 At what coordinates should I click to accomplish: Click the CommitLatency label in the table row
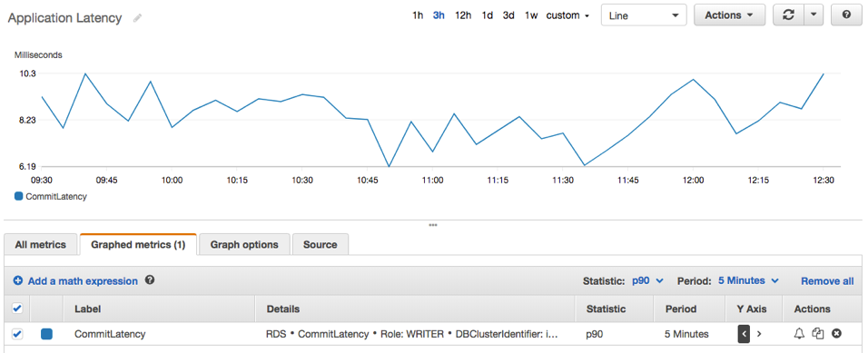pos(110,334)
